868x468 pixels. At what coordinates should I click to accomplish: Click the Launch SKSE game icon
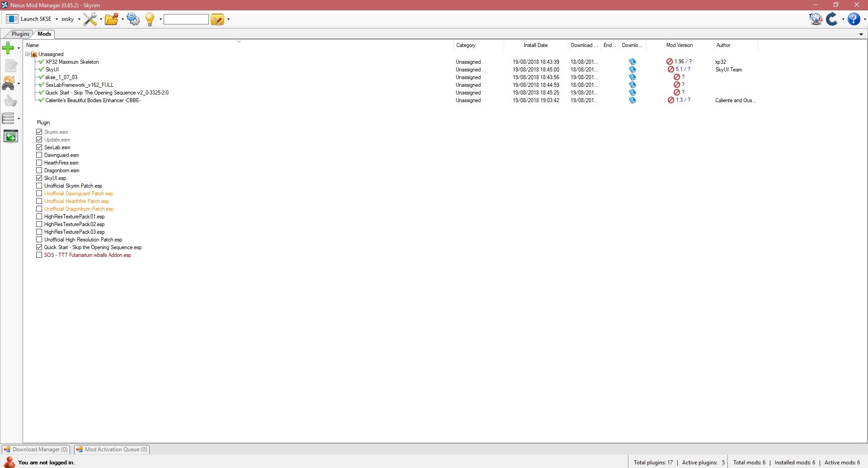coord(12,19)
